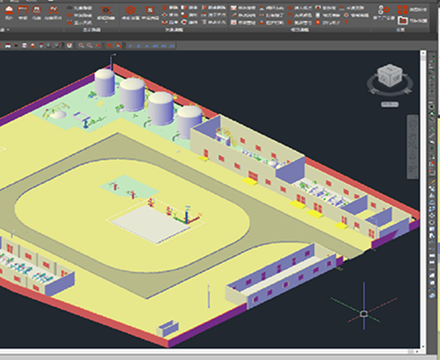Expand the arrow under the large eye-frame button
Image resolution: width=440 pixels, height=360 pixels.
click(x=106, y=23)
